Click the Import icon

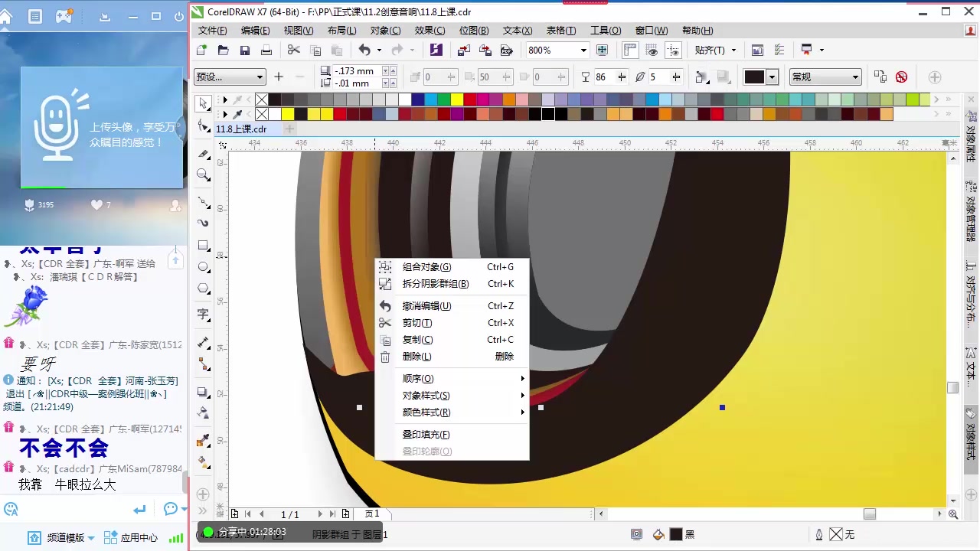463,50
